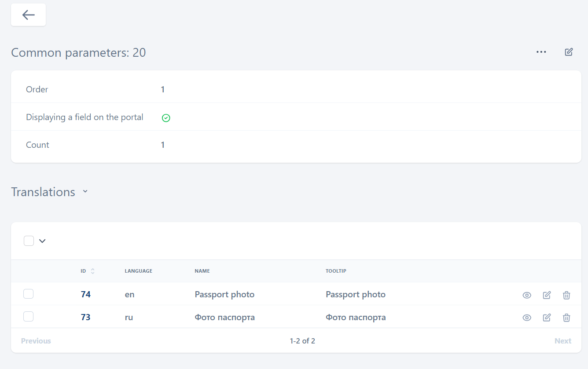This screenshot has width=588, height=369.
Task: Delete the en Passport photo translation
Action: pyautogui.click(x=566, y=295)
